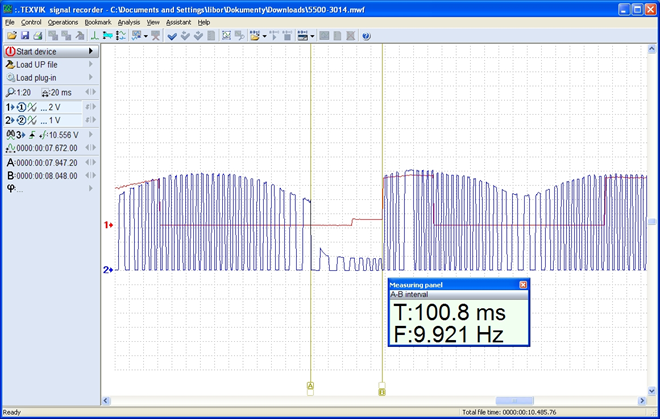Click the trigger edge icon beside 3

[32, 135]
